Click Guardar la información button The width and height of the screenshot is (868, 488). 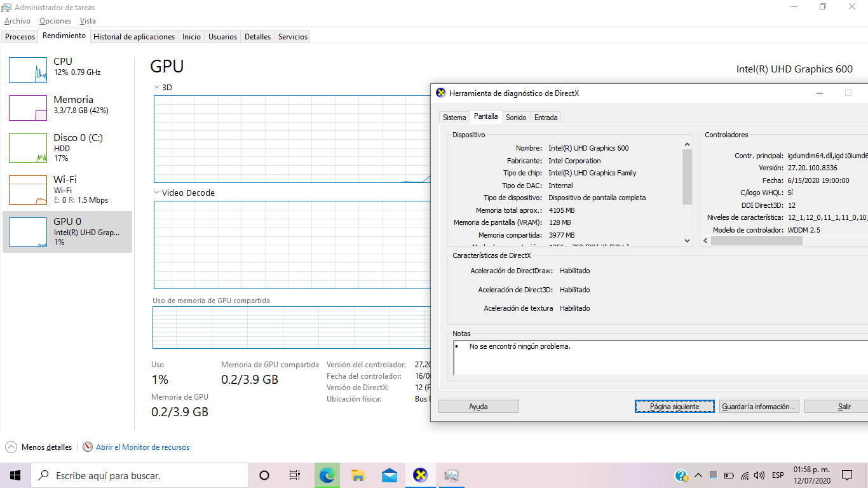click(x=759, y=407)
